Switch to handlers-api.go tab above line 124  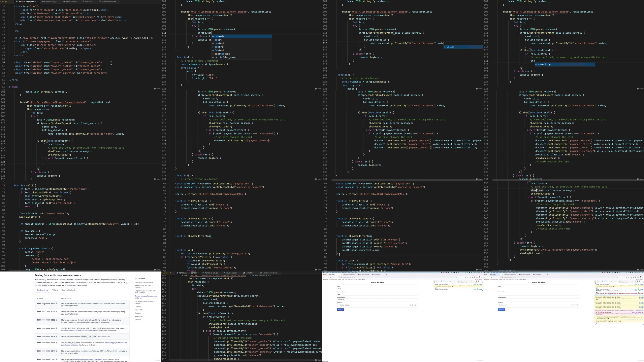tap(212, 273)
